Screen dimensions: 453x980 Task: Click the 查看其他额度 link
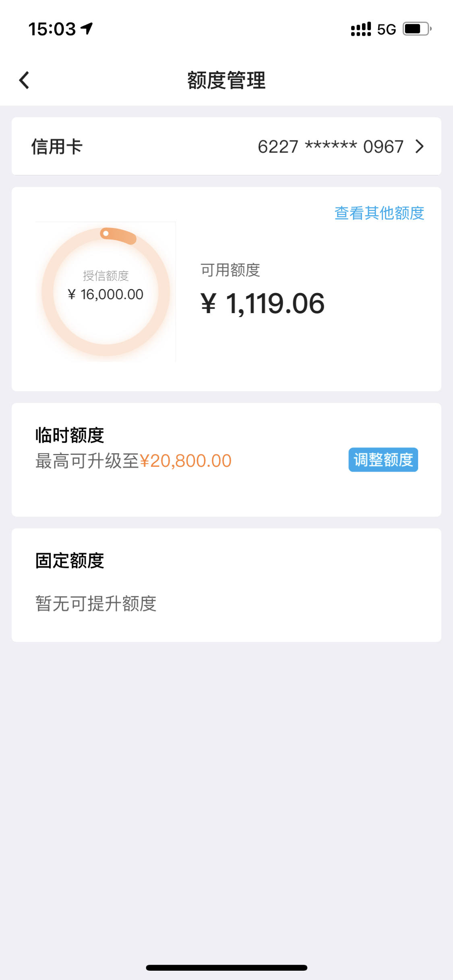379,213
